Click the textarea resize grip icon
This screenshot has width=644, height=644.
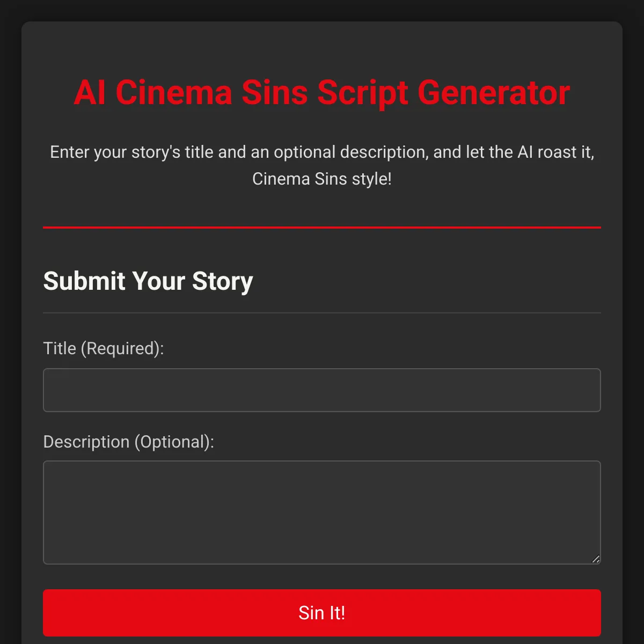pyautogui.click(x=596, y=560)
